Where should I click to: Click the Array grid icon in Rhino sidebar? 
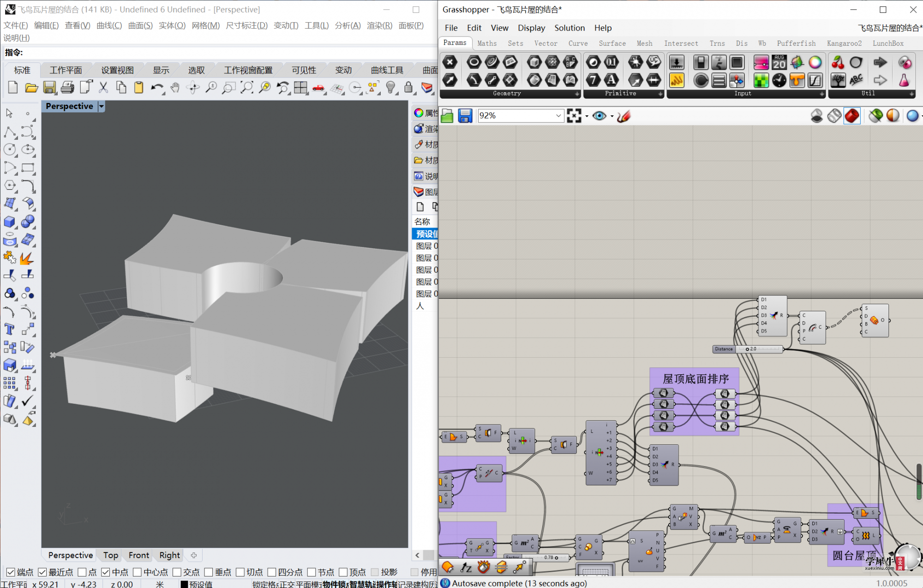click(9, 383)
